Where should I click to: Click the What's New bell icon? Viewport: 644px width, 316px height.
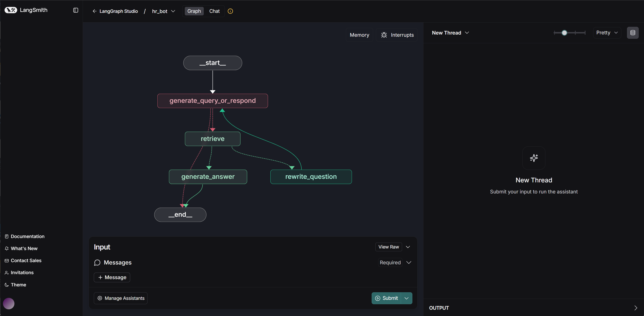click(7, 248)
